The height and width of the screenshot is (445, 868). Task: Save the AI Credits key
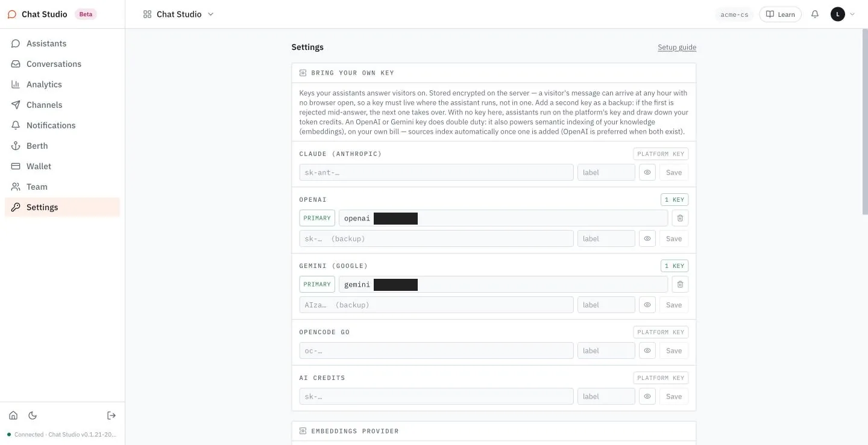pos(674,396)
